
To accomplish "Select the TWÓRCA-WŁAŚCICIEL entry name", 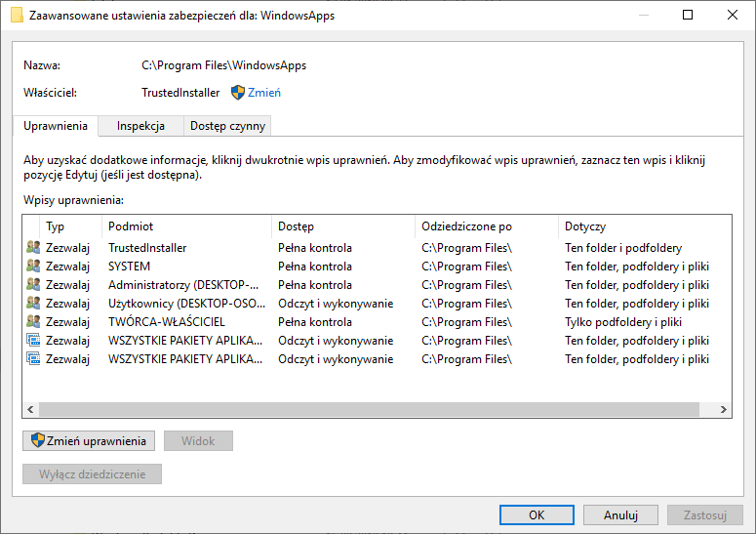I will pos(167,322).
